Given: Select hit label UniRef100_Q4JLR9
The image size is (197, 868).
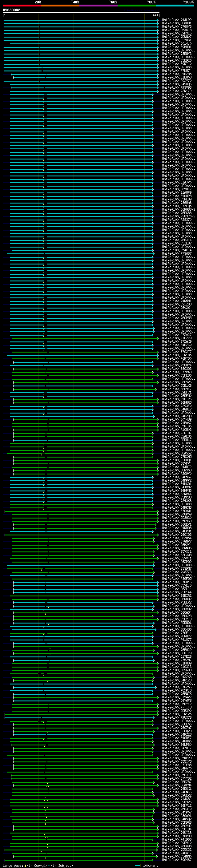Looking at the screenshot, I should (176, 20).
